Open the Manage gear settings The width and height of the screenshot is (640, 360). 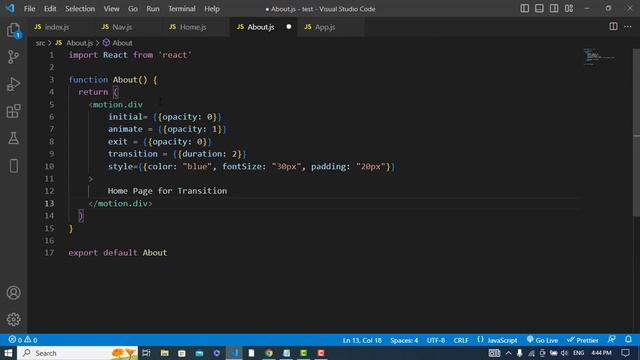click(13, 319)
